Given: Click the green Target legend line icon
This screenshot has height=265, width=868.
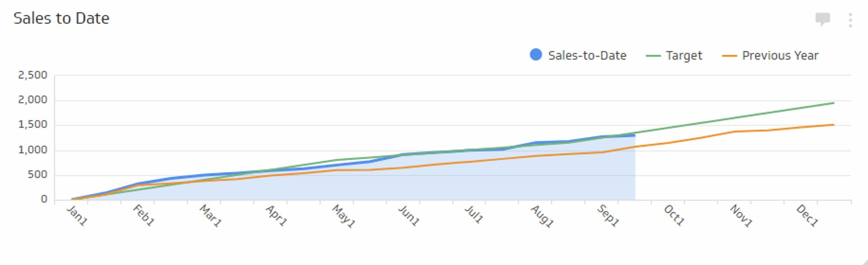Looking at the screenshot, I should point(652,55).
